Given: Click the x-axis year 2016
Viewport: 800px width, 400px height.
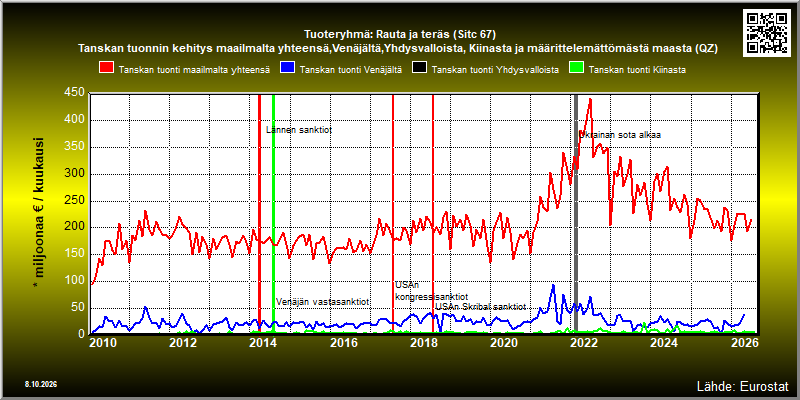Looking at the screenshot, I should 343,343.
